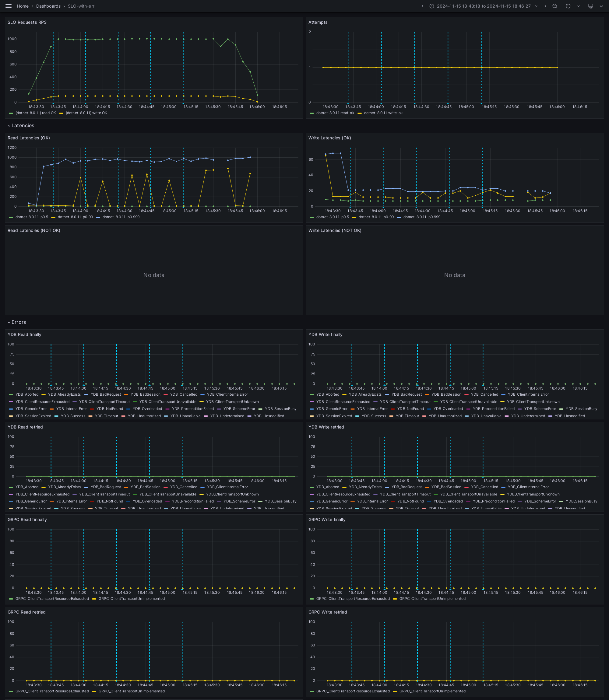Viewport: 609px width, 700px height.
Task: Toggle dotnet-8.0.11-p0.5 in Read Latencies legend
Action: [x=32, y=217]
